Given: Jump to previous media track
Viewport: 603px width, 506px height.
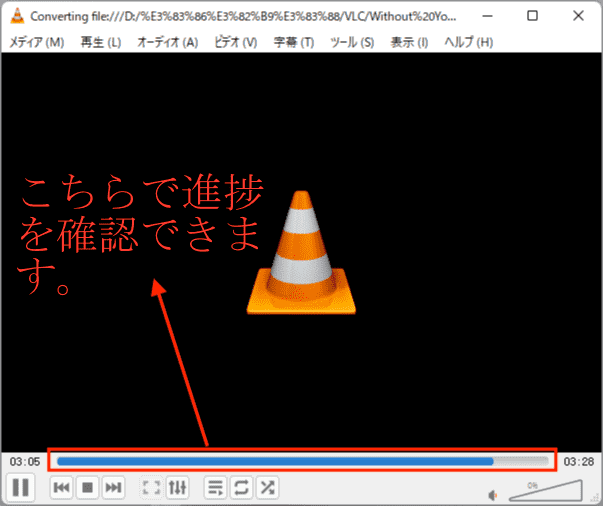Looking at the screenshot, I should coord(62,488).
